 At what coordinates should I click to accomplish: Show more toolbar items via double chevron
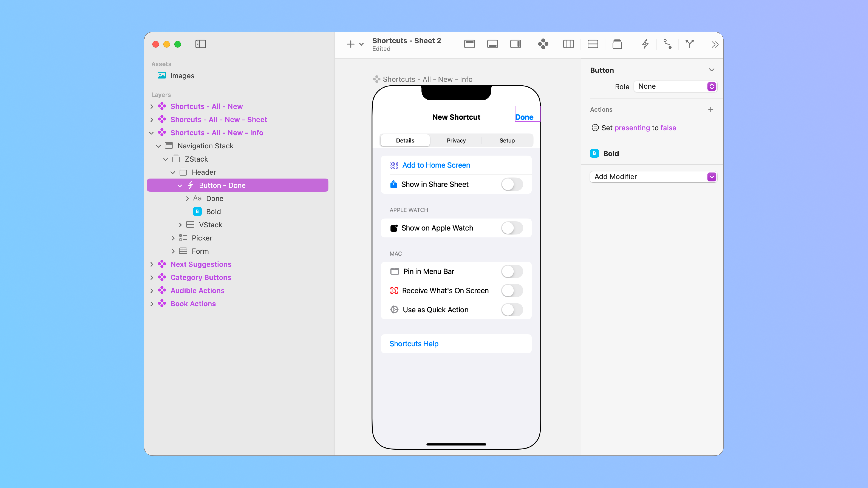click(715, 45)
